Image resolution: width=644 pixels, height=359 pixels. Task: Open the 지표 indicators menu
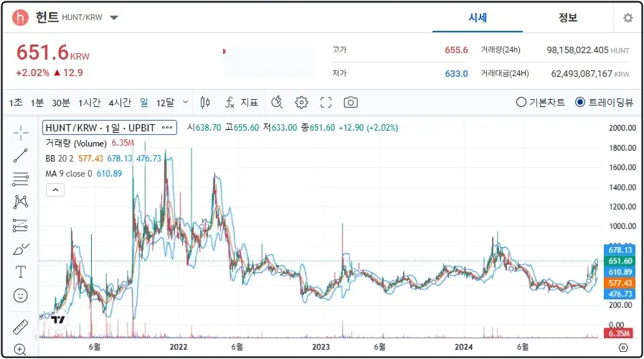pyautogui.click(x=242, y=103)
